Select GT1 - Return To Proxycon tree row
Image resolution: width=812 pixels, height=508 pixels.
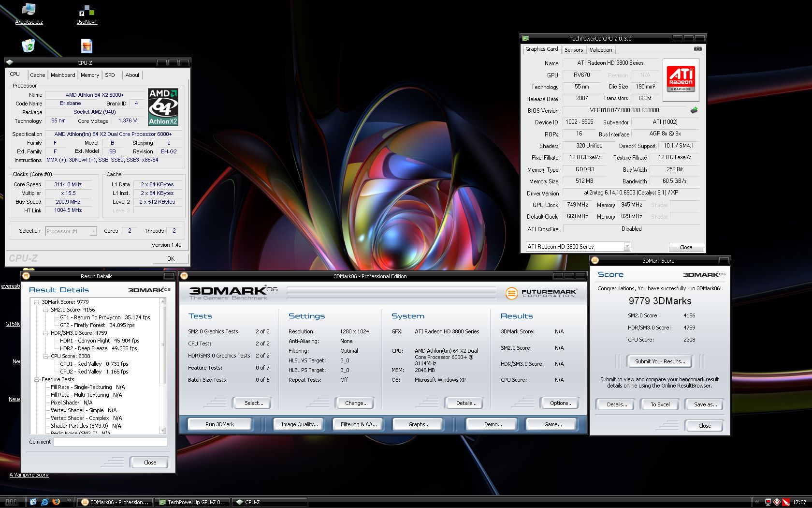pos(105,317)
